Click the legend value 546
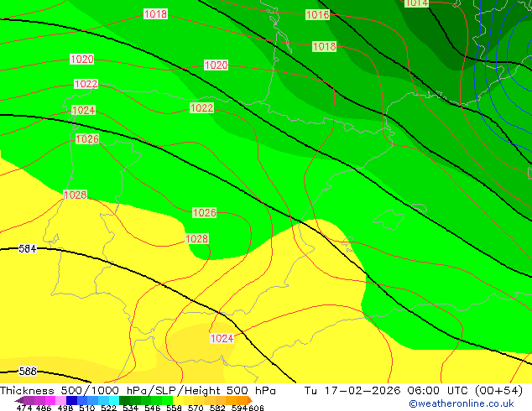The height and width of the screenshot is (411, 532). 153,408
